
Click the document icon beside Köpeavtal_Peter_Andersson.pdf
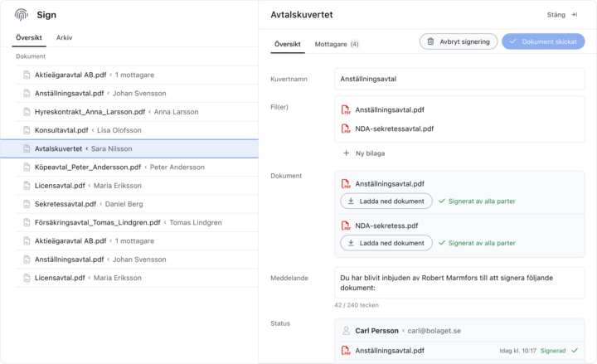27,167
